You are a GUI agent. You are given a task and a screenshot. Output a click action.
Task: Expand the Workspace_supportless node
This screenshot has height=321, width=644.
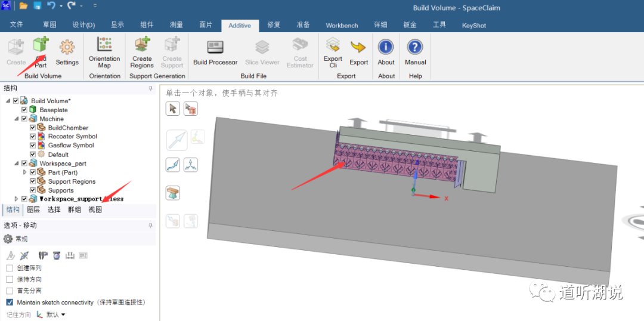tap(17, 199)
